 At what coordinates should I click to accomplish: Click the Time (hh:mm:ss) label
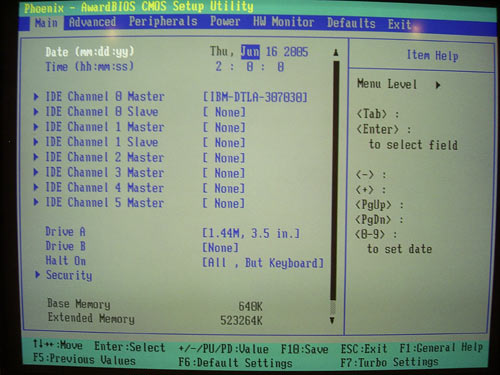pyautogui.click(x=90, y=66)
